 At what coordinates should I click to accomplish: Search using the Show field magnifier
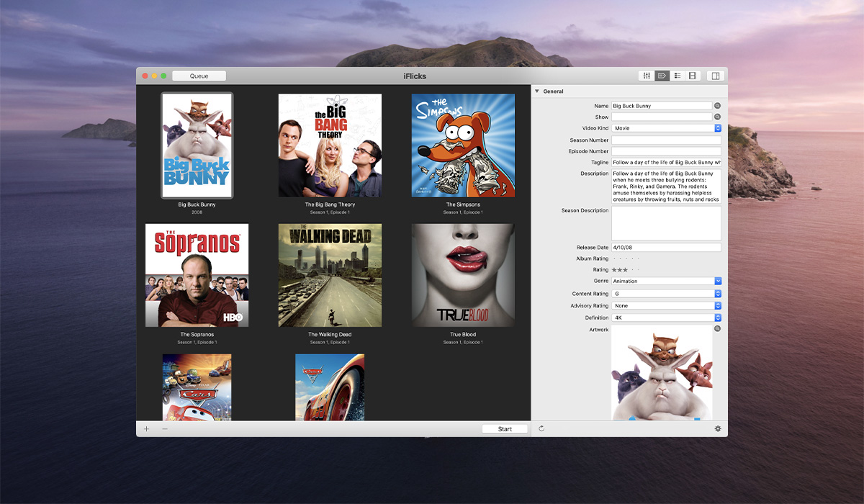[x=717, y=117]
